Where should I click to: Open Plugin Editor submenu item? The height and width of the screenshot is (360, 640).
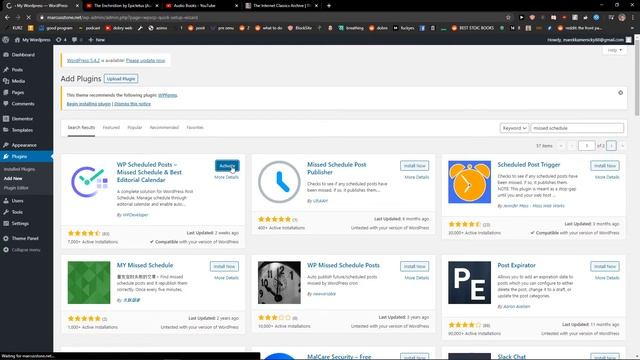pos(16,188)
